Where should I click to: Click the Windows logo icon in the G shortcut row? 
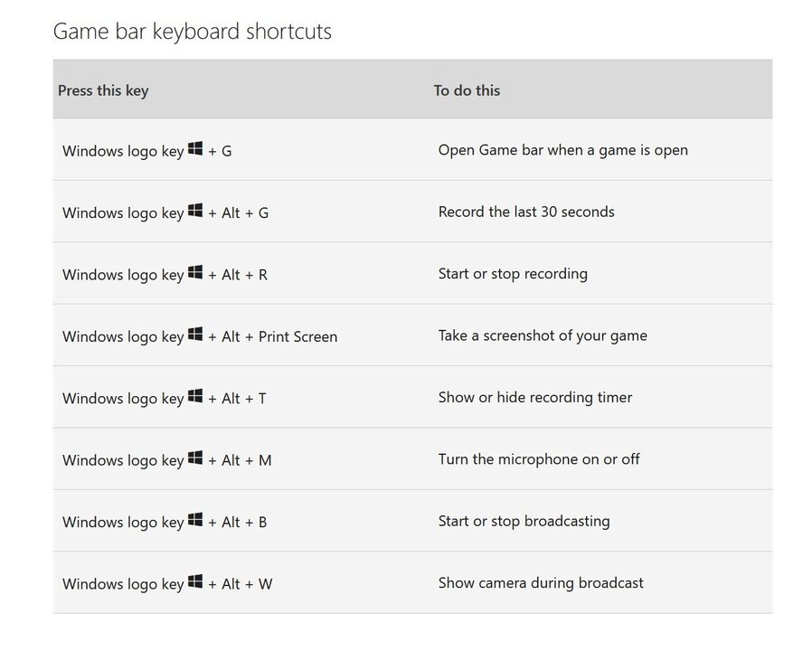click(x=195, y=149)
